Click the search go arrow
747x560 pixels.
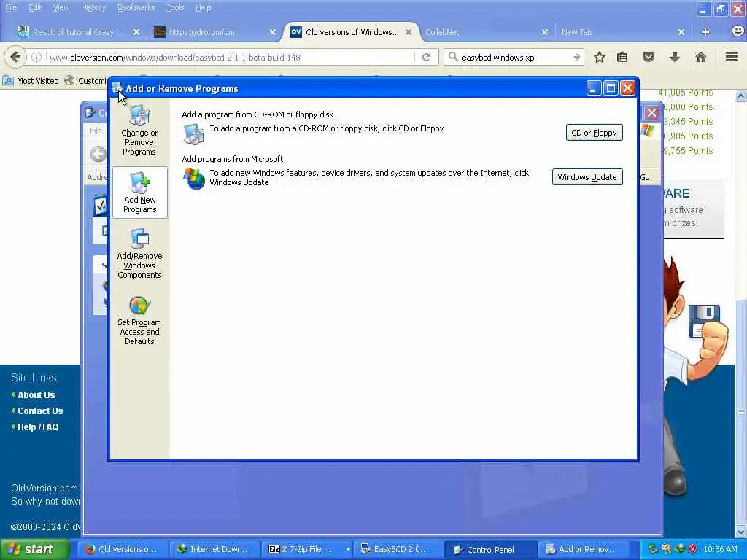(x=577, y=58)
